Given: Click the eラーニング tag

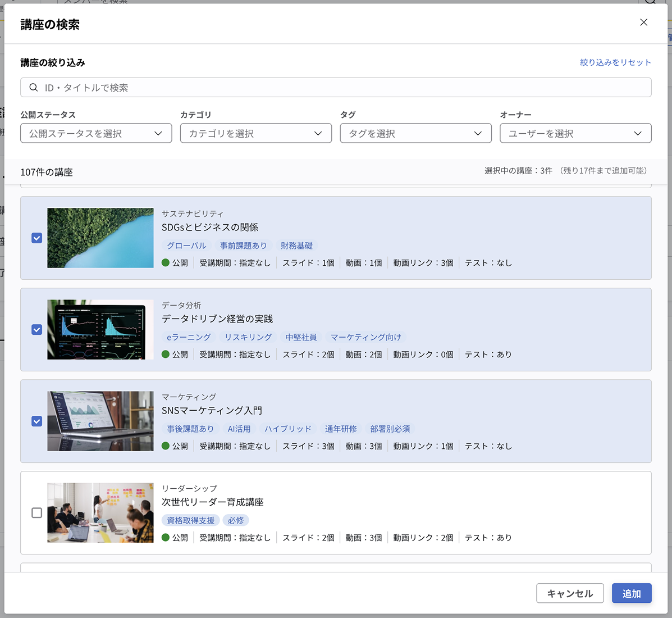Looking at the screenshot, I should [189, 337].
